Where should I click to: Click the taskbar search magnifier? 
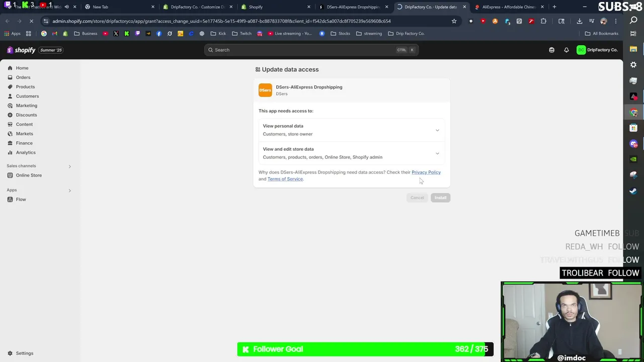pos(633,21)
